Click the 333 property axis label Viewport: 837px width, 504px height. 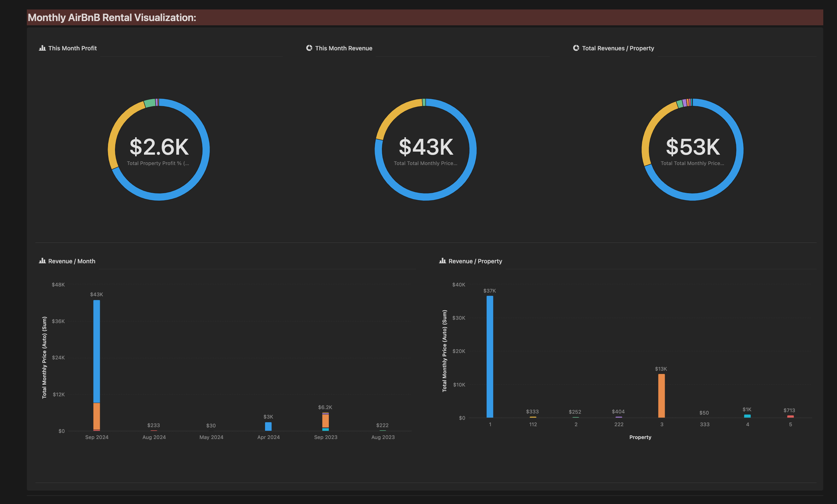pos(705,425)
